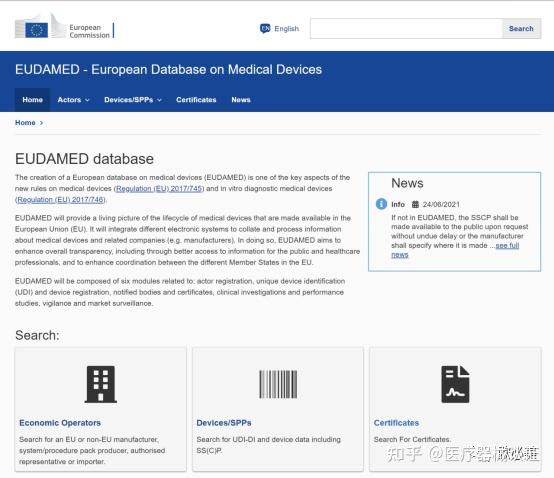
Task: Click the Search: section heading
Action: coord(37,335)
